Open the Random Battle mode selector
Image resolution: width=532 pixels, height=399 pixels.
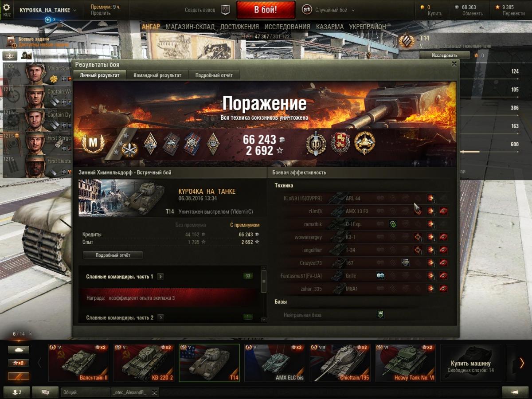[x=326, y=10]
